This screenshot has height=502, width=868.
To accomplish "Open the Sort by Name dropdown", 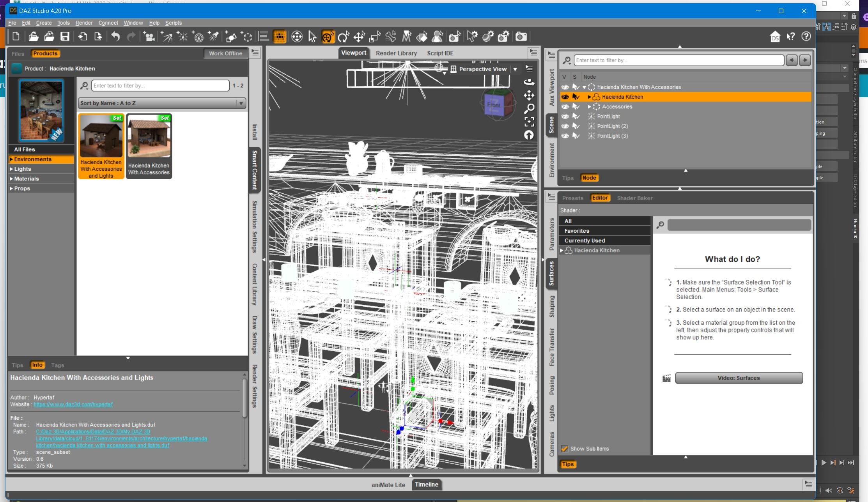I will 162,103.
